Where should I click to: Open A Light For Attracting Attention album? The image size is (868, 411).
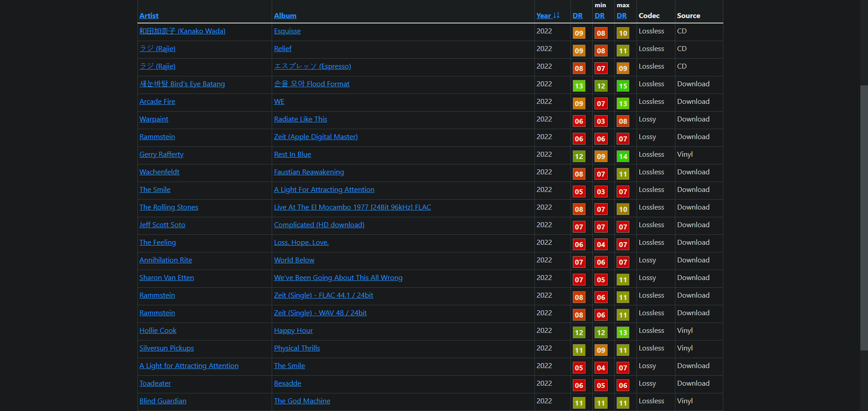[x=324, y=190]
